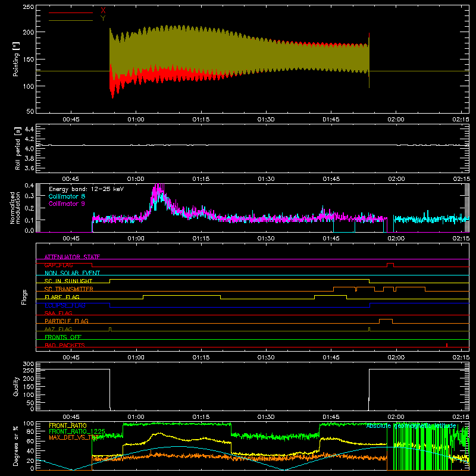Click the Normalized modulation axis title

(x=15, y=208)
